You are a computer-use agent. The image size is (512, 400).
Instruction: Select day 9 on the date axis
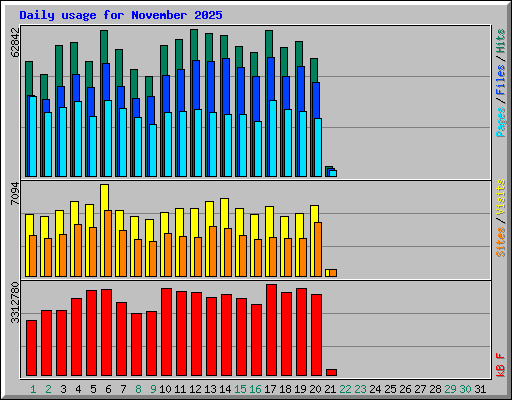[x=153, y=389]
